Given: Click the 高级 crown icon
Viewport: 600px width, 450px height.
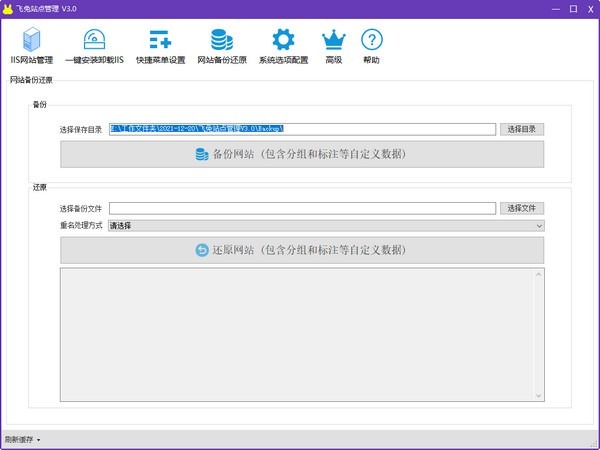Looking at the screenshot, I should coord(333,46).
